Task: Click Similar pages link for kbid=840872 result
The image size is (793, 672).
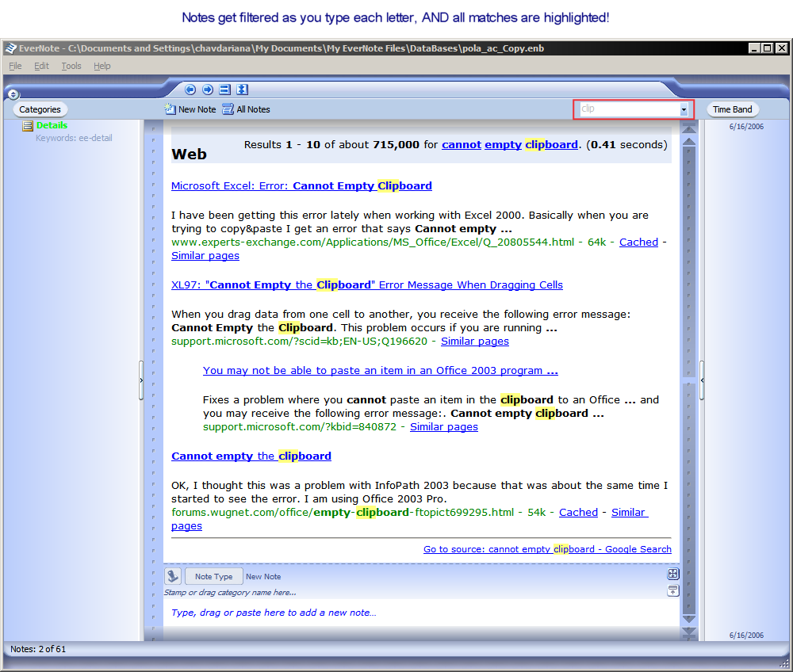Action: click(x=444, y=427)
